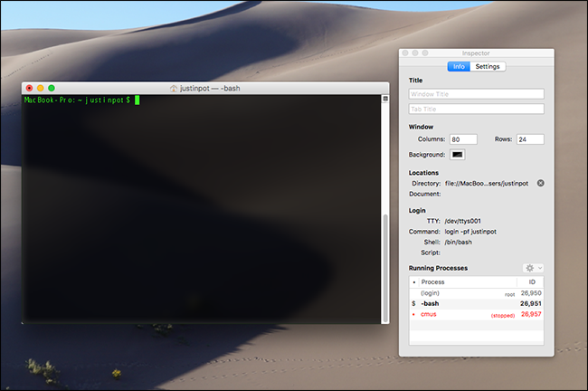Image resolution: width=588 pixels, height=391 pixels.
Task: Click process ID 26,957
Action: pyautogui.click(x=531, y=314)
